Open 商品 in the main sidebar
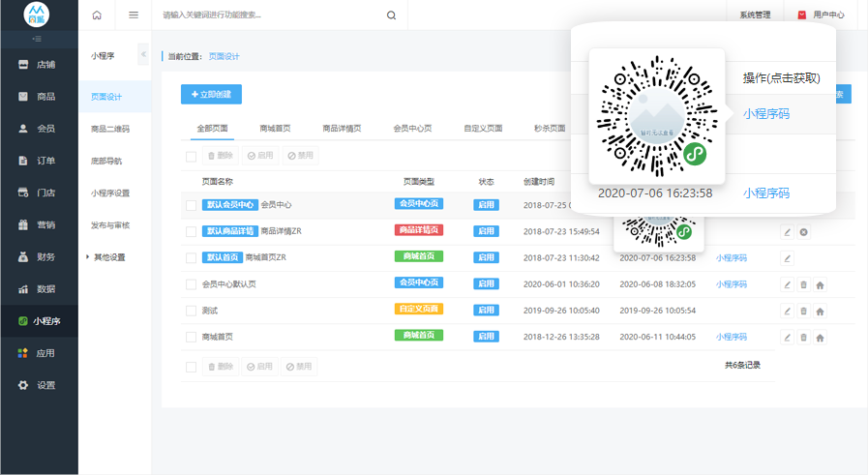Screen dimensions: 868x475 click(39, 97)
